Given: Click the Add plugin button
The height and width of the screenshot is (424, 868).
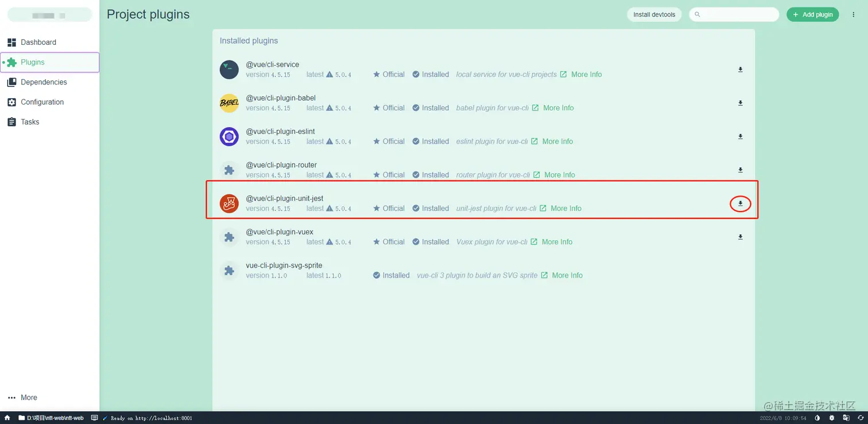Looking at the screenshot, I should click(812, 14).
